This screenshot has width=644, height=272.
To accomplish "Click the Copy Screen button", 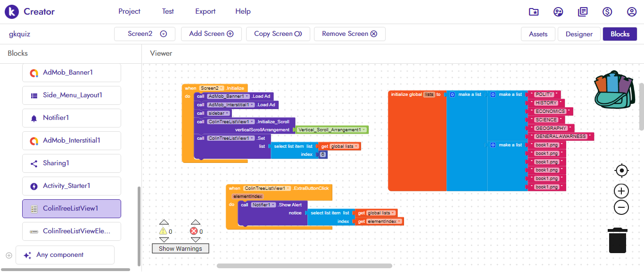I will [278, 34].
